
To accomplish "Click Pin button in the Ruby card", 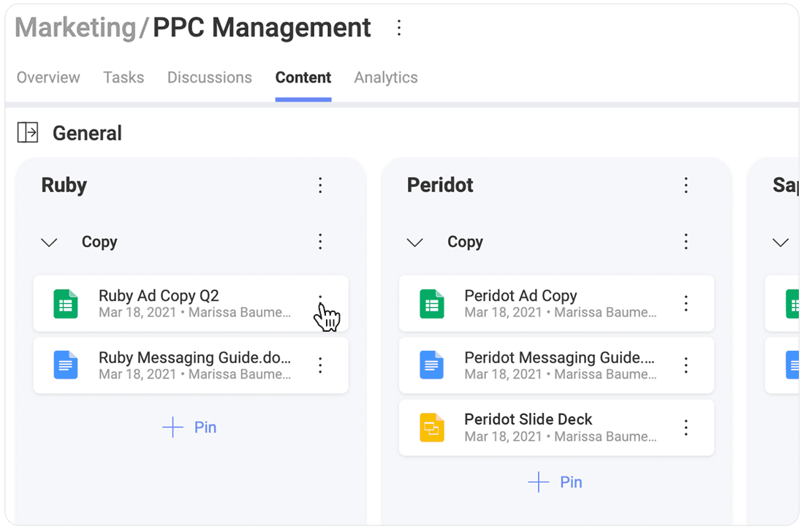I will [190, 427].
